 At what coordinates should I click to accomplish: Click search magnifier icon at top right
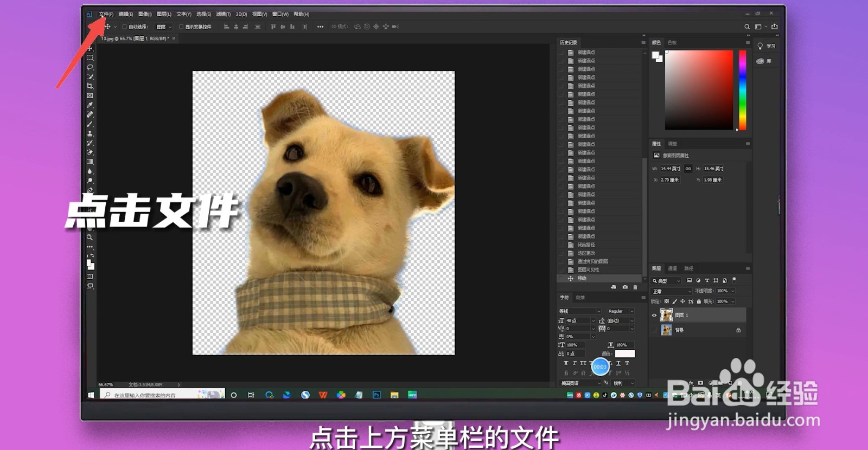click(747, 27)
